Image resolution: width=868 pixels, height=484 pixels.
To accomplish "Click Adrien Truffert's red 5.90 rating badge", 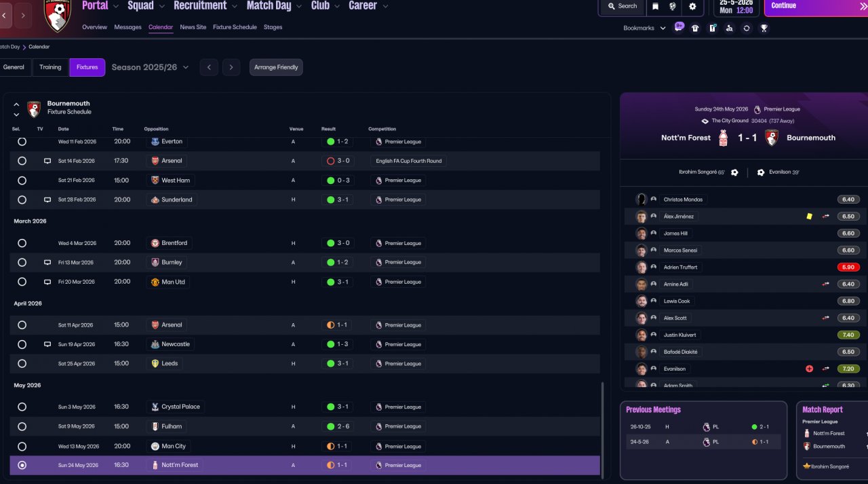I will pyautogui.click(x=849, y=267).
